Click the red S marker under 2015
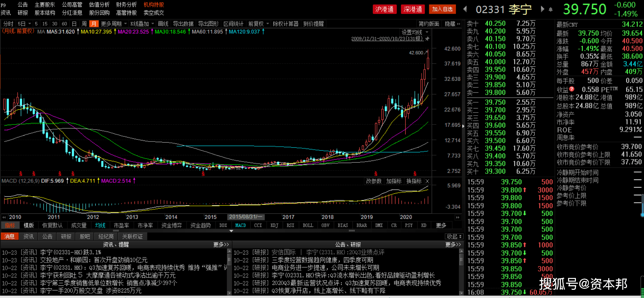 point(203,174)
